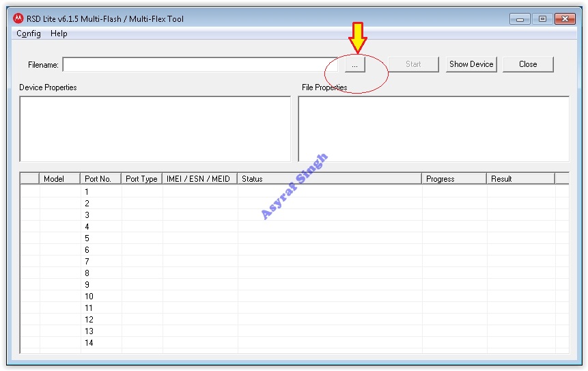Maximize the RSD Lite window
This screenshot has width=588, height=371.
click(542, 18)
